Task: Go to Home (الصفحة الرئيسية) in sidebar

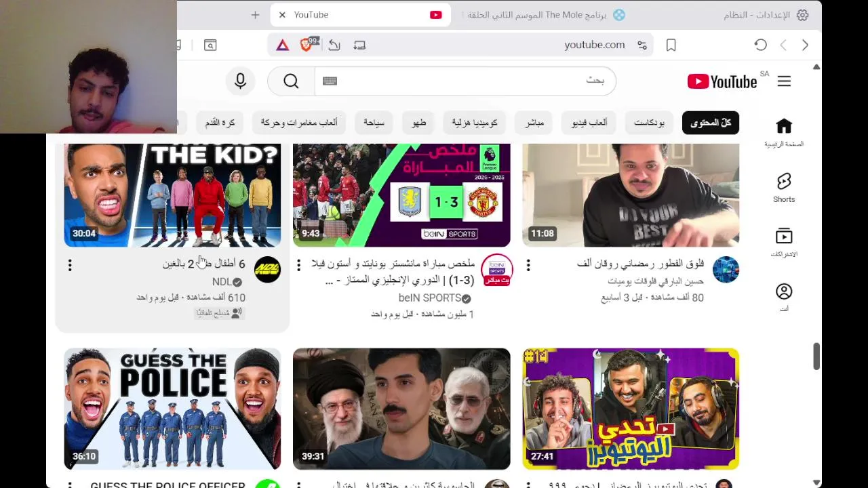Action: pos(784,132)
